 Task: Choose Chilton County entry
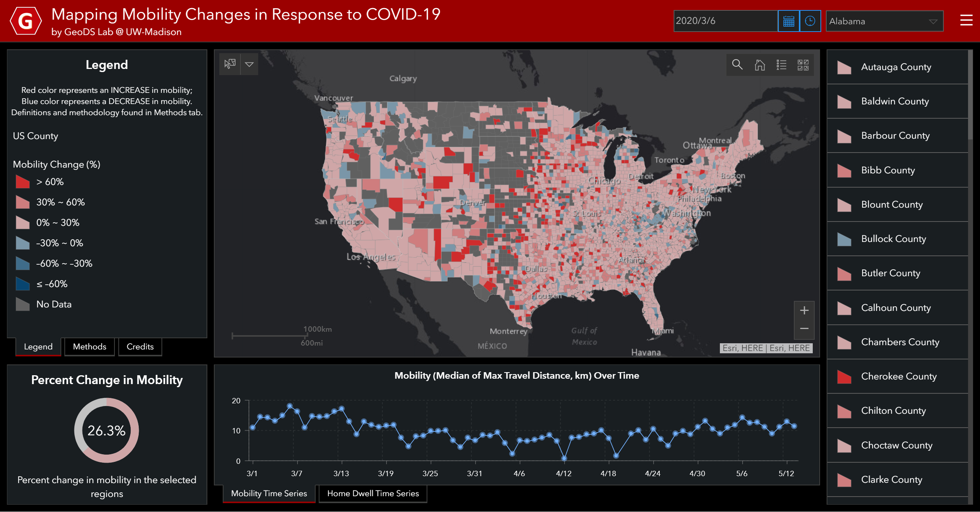[x=897, y=411]
